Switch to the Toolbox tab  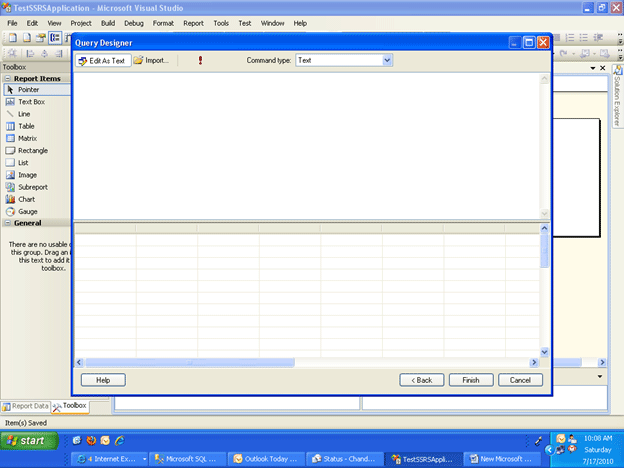coord(70,406)
